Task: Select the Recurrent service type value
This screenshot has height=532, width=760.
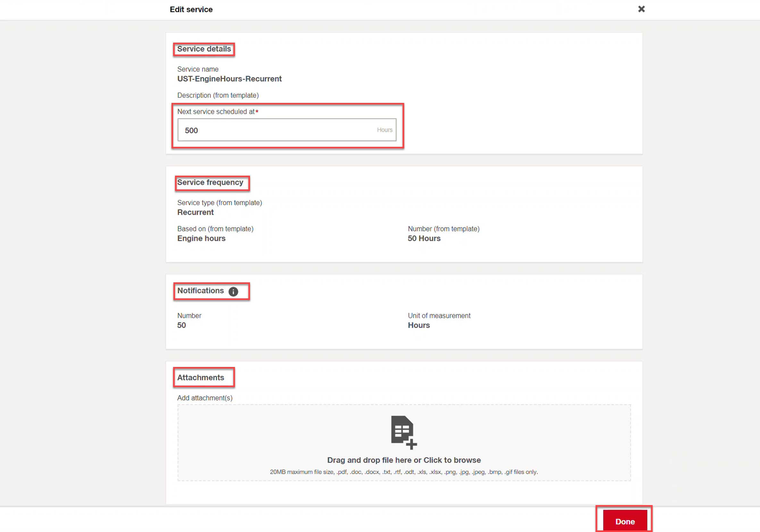Action: pyautogui.click(x=196, y=212)
